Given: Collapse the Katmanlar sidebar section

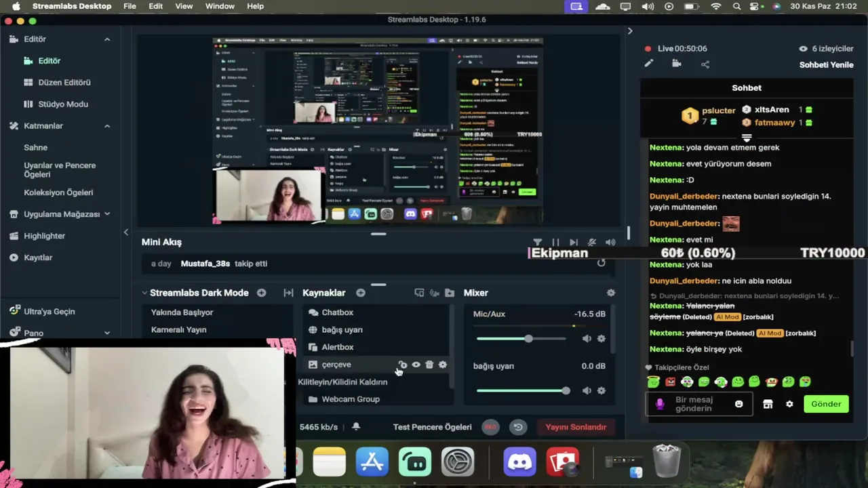Looking at the screenshot, I should (x=107, y=126).
